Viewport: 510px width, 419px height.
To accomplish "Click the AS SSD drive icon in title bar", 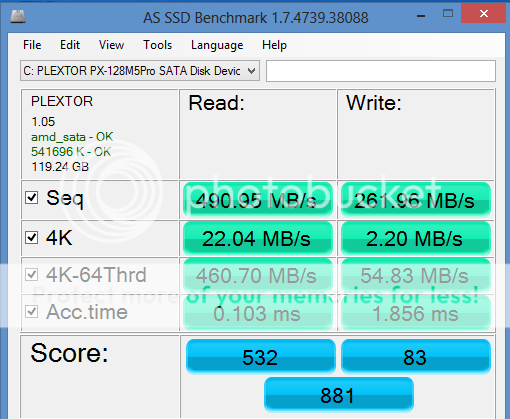I will coord(18,17).
